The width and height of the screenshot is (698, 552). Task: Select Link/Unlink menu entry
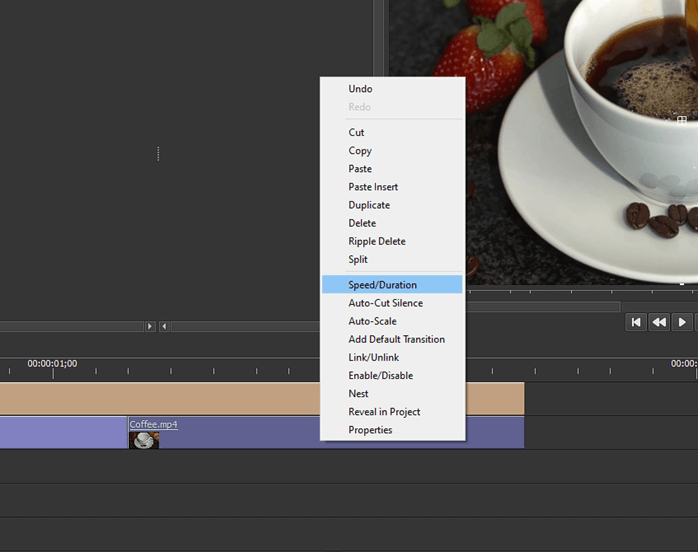pos(392,357)
